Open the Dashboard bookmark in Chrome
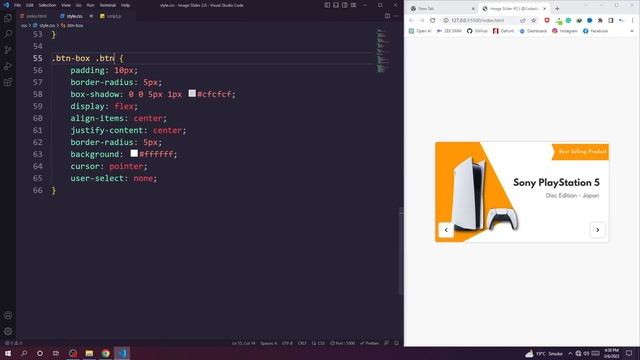 click(533, 31)
